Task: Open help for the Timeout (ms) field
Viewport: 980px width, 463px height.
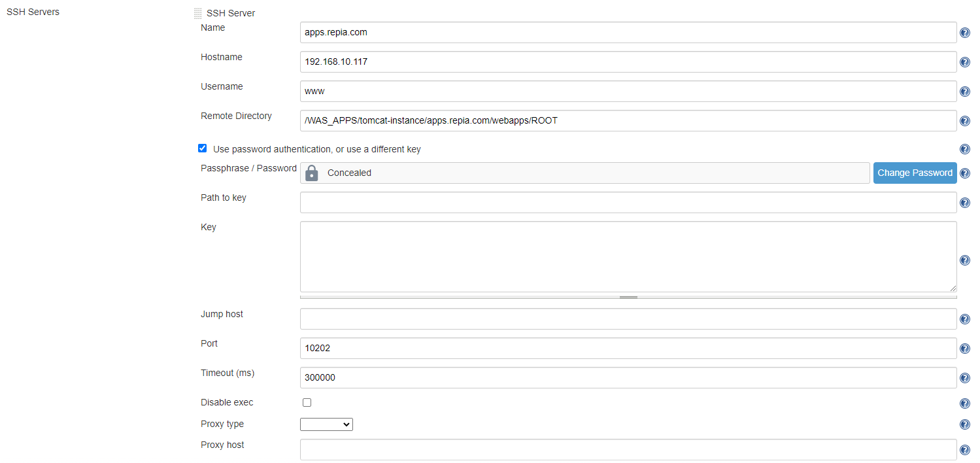Action: [964, 378]
